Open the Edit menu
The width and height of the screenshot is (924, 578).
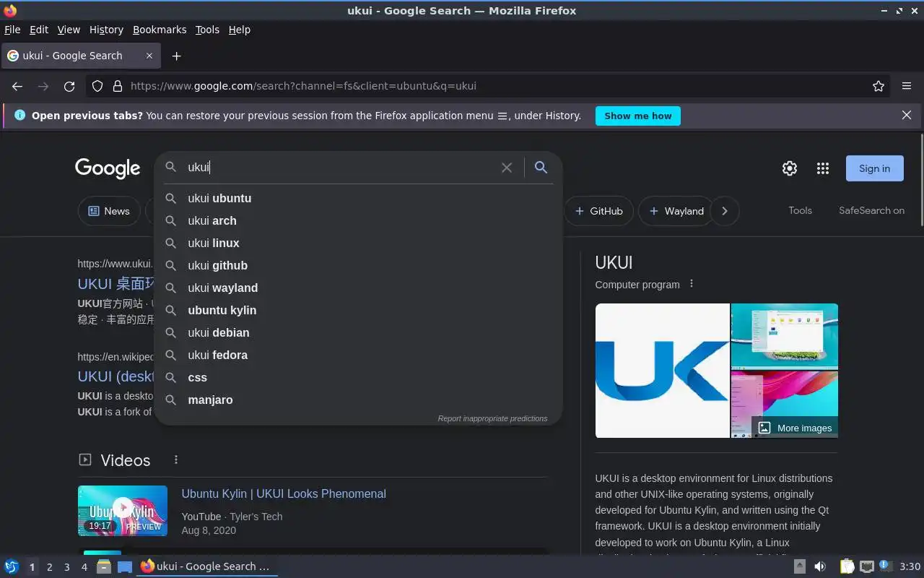pyautogui.click(x=39, y=30)
